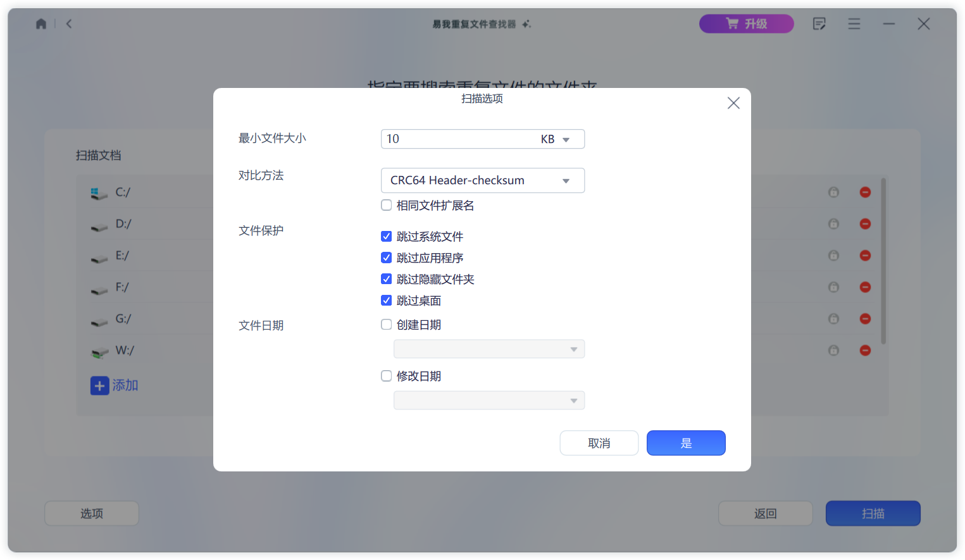Click the lock icon for E:/ row
965x560 pixels.
point(833,256)
